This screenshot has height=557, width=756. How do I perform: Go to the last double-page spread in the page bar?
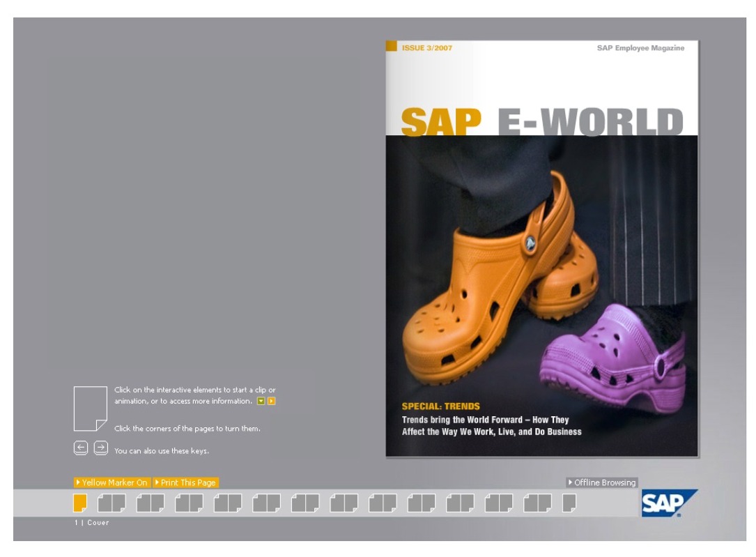tap(537, 503)
